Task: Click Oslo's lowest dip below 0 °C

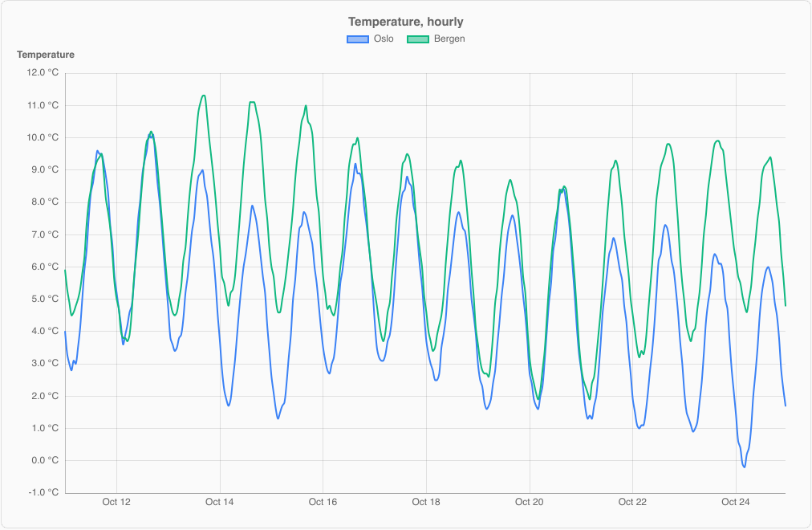Action: [x=744, y=467]
